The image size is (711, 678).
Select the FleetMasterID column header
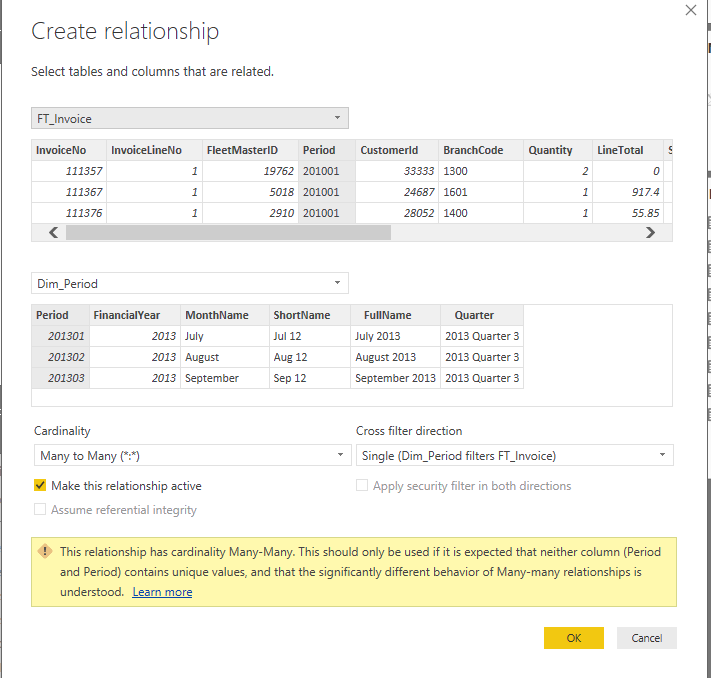point(250,150)
